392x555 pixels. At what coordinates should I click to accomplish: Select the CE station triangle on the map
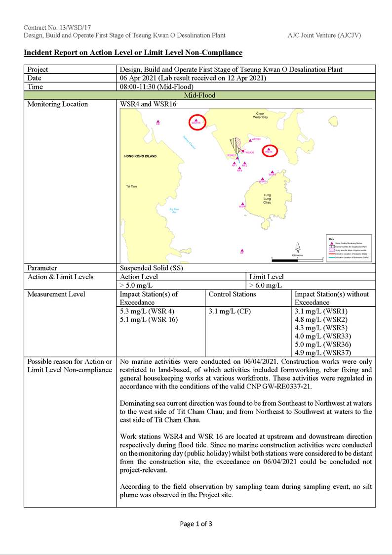coord(158,122)
